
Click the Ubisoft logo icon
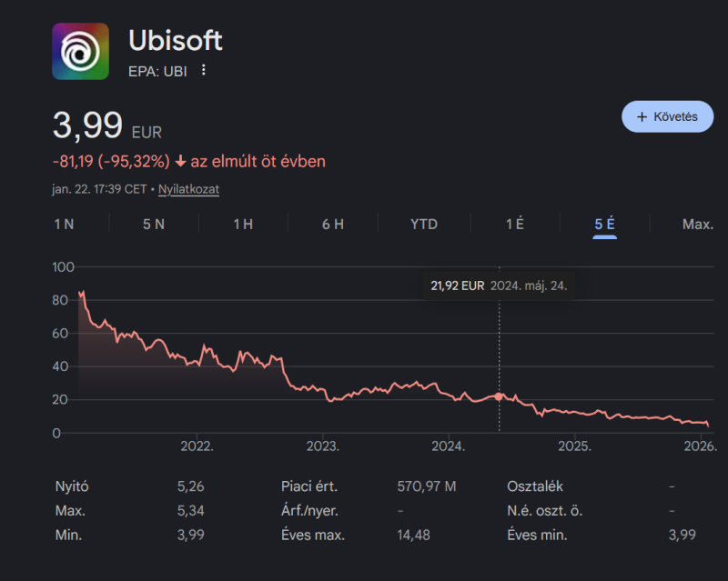80,51
